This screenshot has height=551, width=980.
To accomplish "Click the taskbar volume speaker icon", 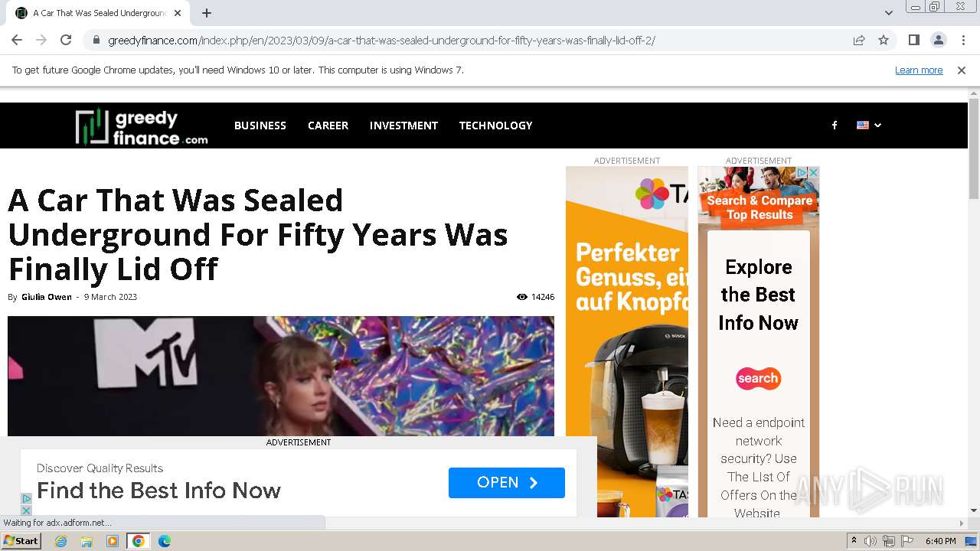I will tap(871, 541).
